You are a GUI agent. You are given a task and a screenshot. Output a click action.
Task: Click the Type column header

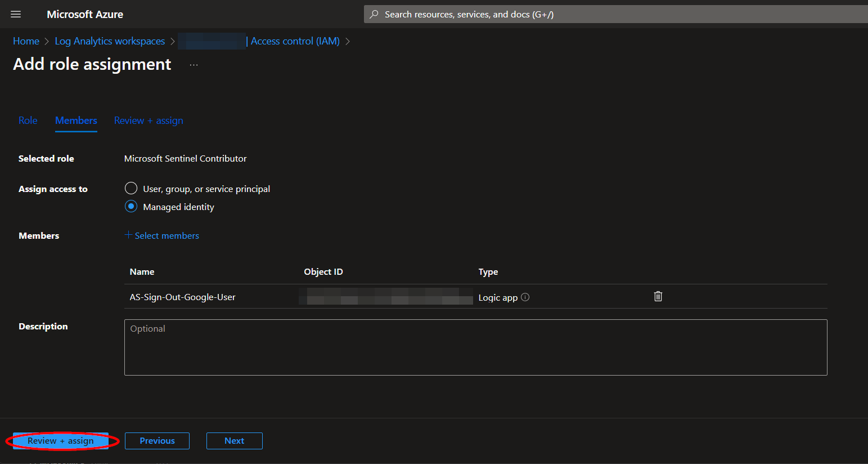pyautogui.click(x=488, y=272)
